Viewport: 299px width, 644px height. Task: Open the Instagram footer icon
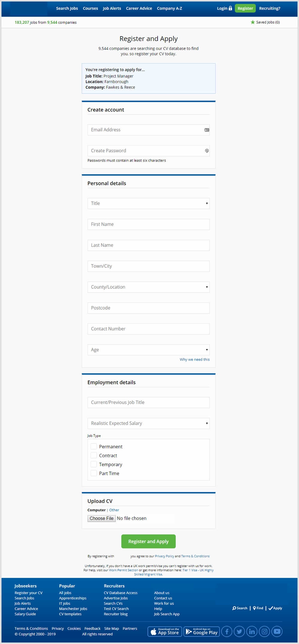point(264,631)
